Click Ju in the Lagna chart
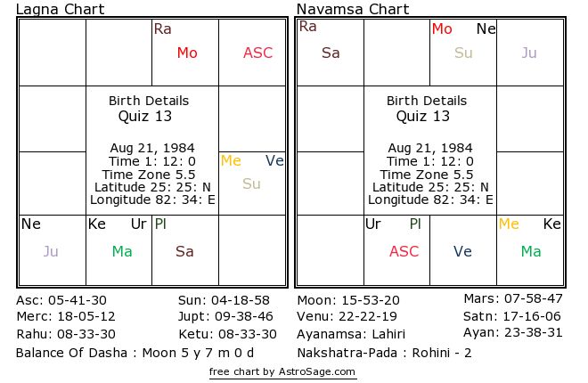This screenshot has width=588, height=383. 51,252
